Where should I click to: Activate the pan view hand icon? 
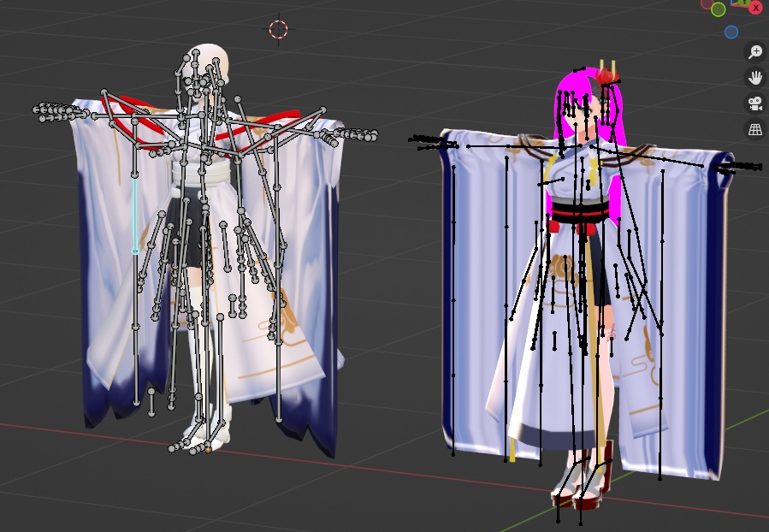click(x=755, y=79)
